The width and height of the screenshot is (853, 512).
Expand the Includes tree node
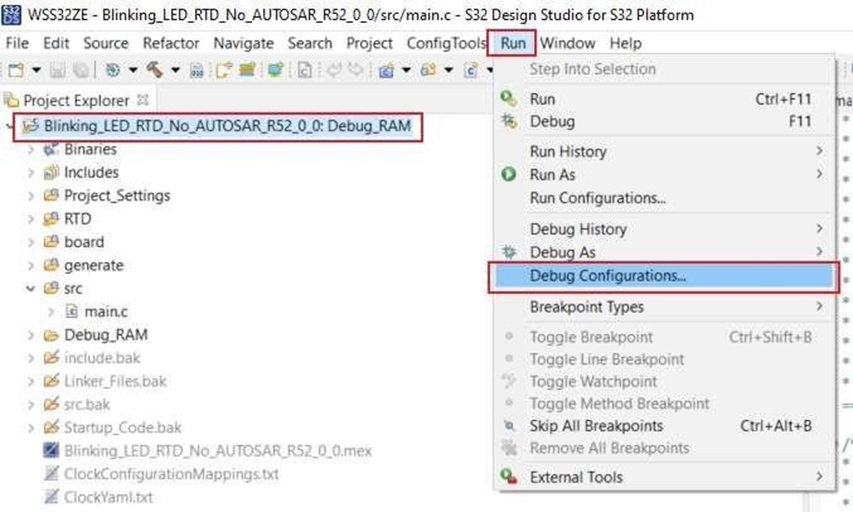pos(31,172)
